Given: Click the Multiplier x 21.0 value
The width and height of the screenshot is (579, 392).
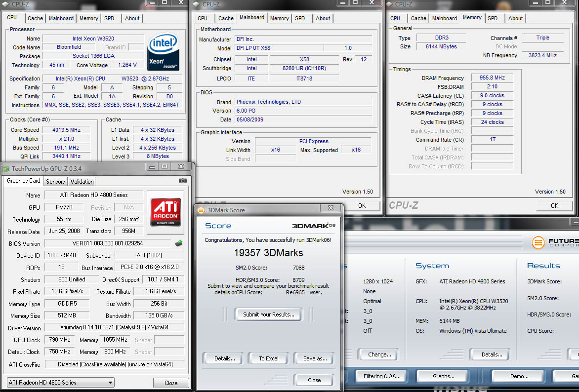Looking at the screenshot, I should (x=67, y=139).
